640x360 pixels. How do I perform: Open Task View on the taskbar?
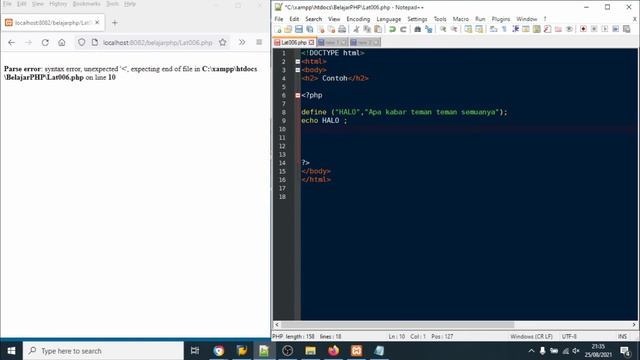coord(195,351)
